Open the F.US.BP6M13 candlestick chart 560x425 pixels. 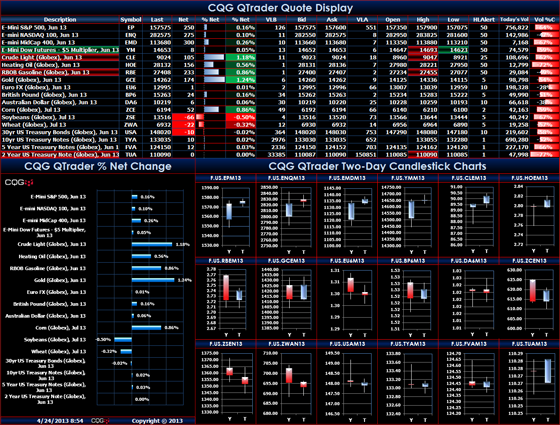click(408, 299)
